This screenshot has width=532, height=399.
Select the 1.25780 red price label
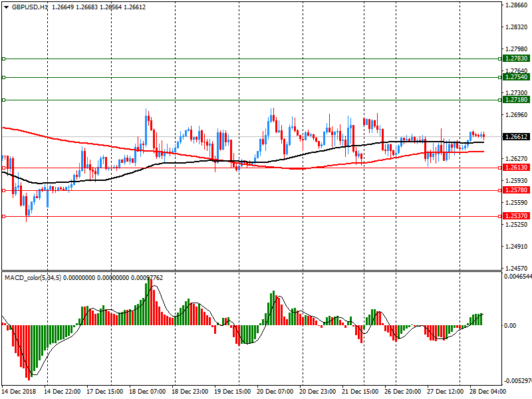click(516, 190)
